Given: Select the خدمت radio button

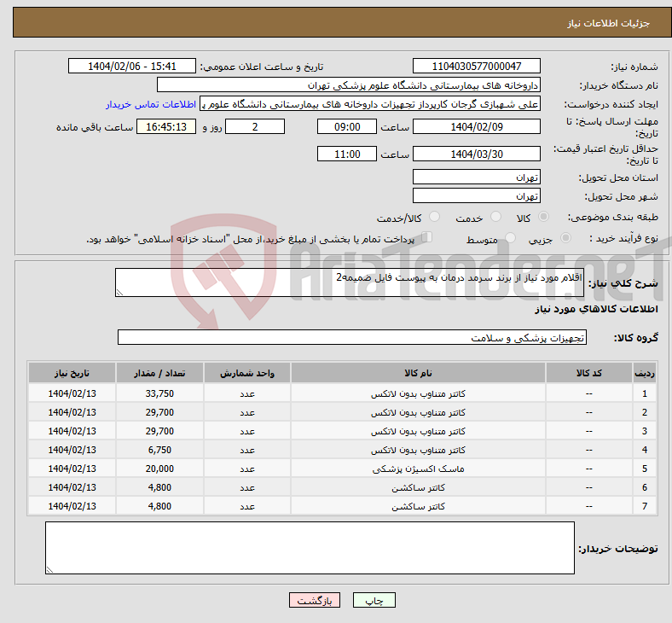Looking at the screenshot, I should pos(495,217).
